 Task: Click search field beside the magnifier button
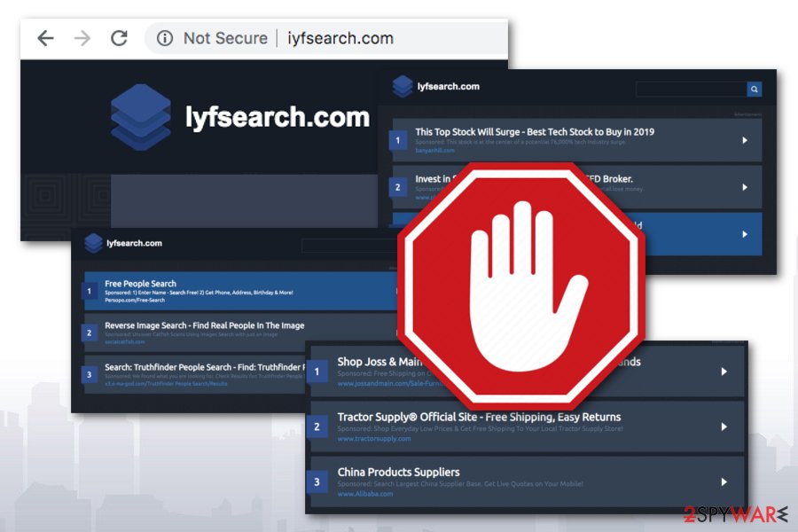click(x=691, y=89)
